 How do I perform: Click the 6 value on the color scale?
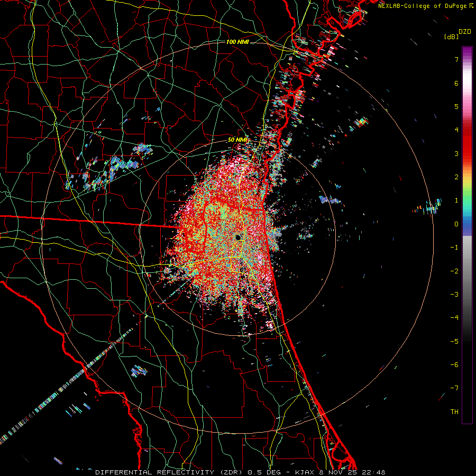click(456, 83)
